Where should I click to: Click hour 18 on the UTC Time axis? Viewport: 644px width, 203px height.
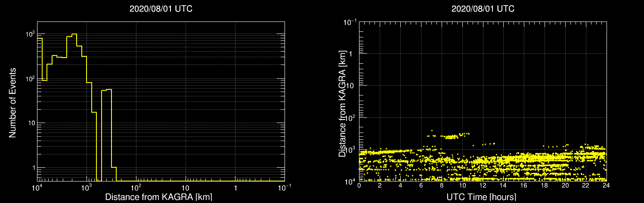coord(545,186)
